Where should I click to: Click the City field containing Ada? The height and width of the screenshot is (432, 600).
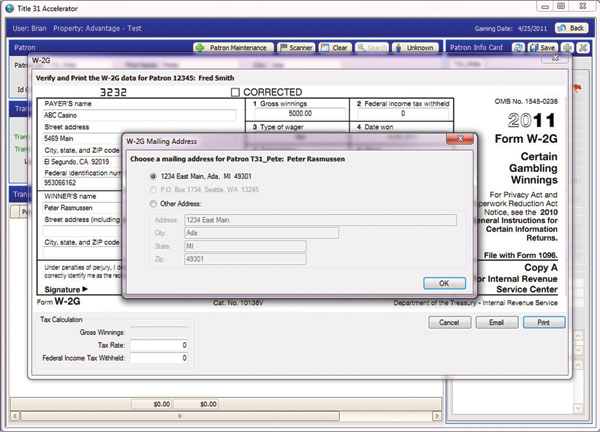(x=260, y=233)
